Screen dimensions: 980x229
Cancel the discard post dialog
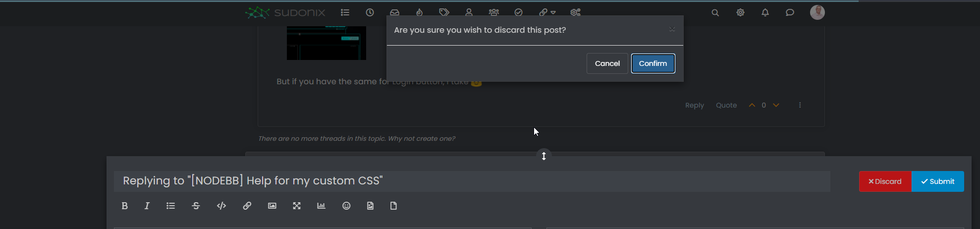click(x=607, y=63)
